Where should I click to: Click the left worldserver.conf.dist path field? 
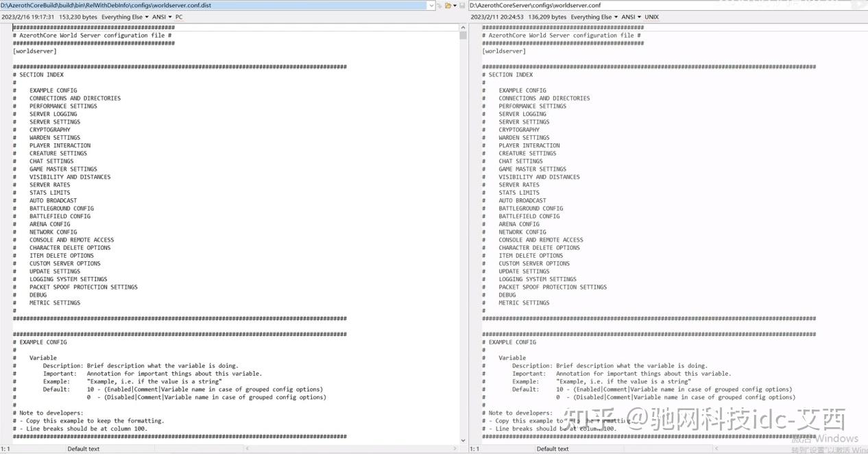213,5
